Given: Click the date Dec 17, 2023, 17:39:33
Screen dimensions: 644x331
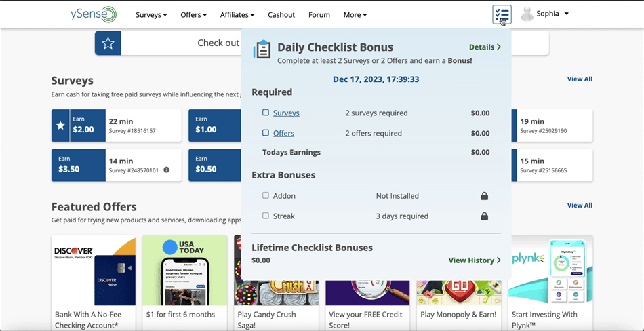Looking at the screenshot, I should [376, 79].
